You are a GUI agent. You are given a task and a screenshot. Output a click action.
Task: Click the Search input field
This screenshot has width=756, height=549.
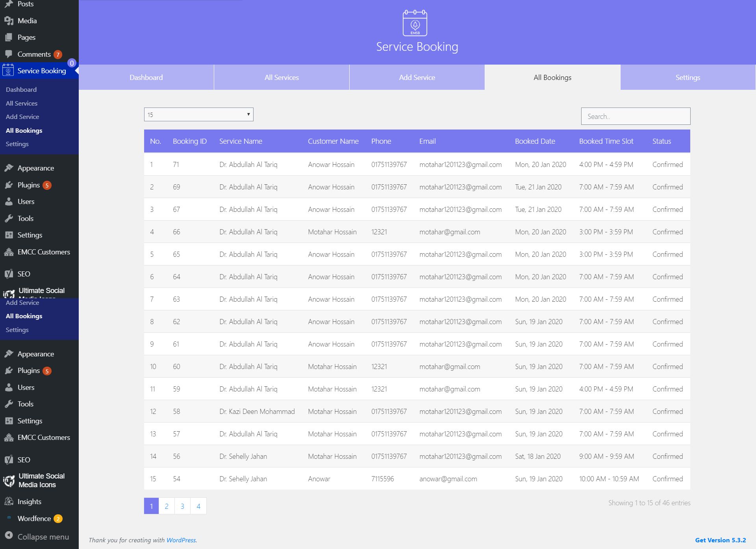tap(636, 116)
